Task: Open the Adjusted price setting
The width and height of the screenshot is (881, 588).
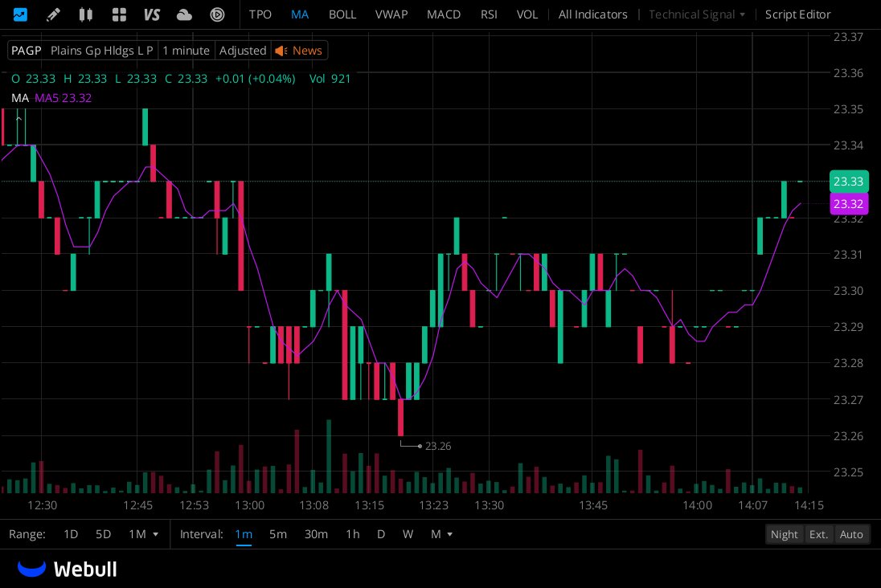Action: [243, 51]
